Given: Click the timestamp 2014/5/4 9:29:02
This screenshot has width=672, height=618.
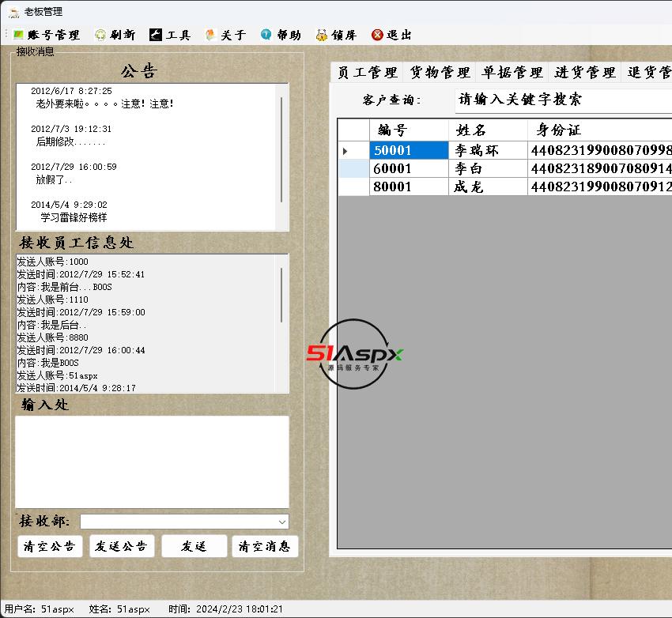Looking at the screenshot, I should (x=69, y=205).
